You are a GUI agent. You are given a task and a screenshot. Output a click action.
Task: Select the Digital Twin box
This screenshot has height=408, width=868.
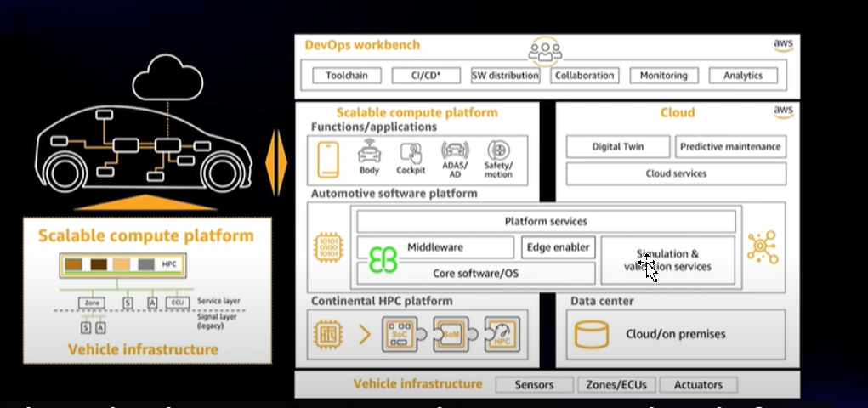[618, 146]
